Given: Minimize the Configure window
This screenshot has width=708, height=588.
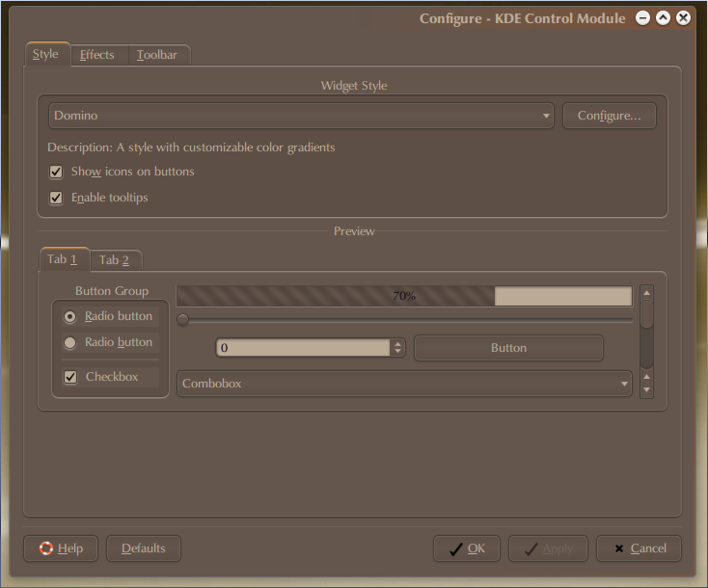Looking at the screenshot, I should (x=643, y=18).
